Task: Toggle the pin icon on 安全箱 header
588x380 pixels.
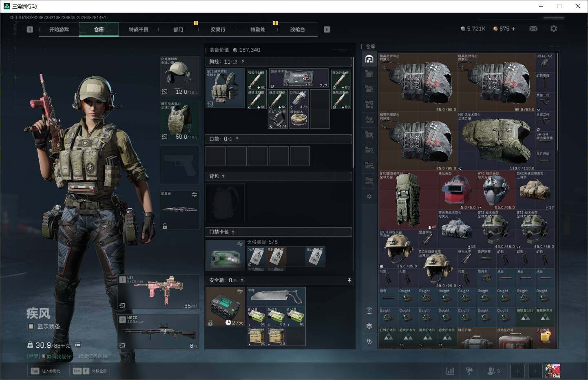Action: pos(349,280)
